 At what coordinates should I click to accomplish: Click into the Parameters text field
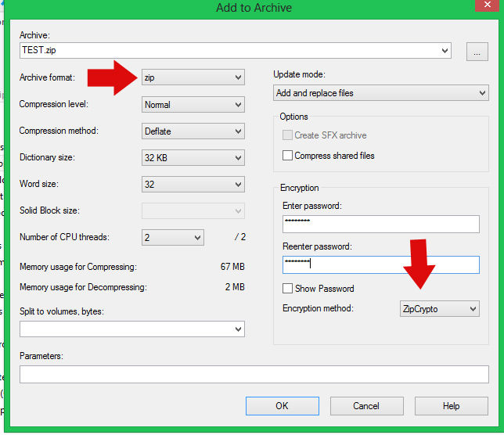point(254,375)
